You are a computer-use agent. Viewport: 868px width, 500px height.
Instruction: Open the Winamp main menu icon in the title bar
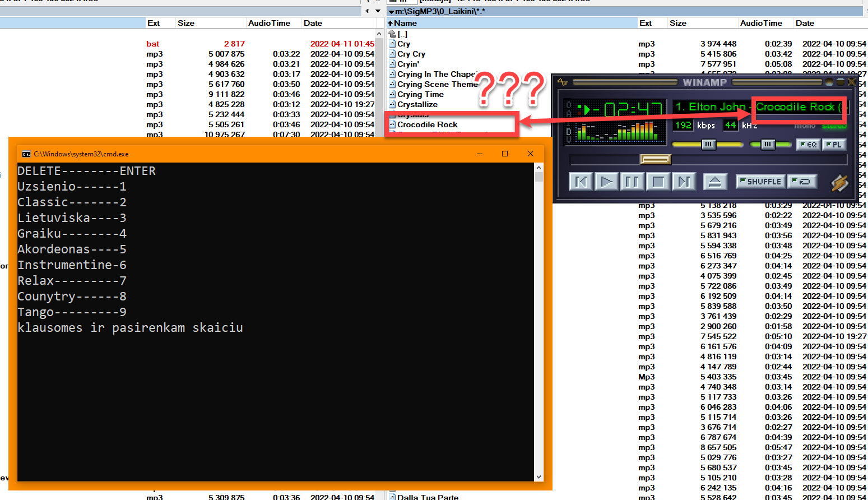(x=563, y=82)
